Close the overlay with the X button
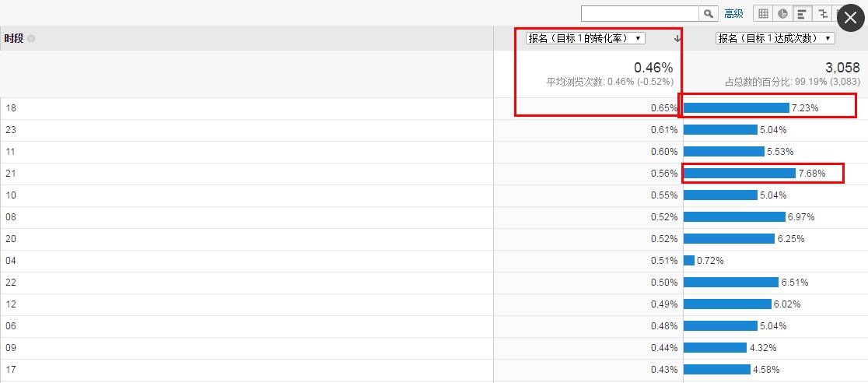The height and width of the screenshot is (383, 868). point(851,18)
